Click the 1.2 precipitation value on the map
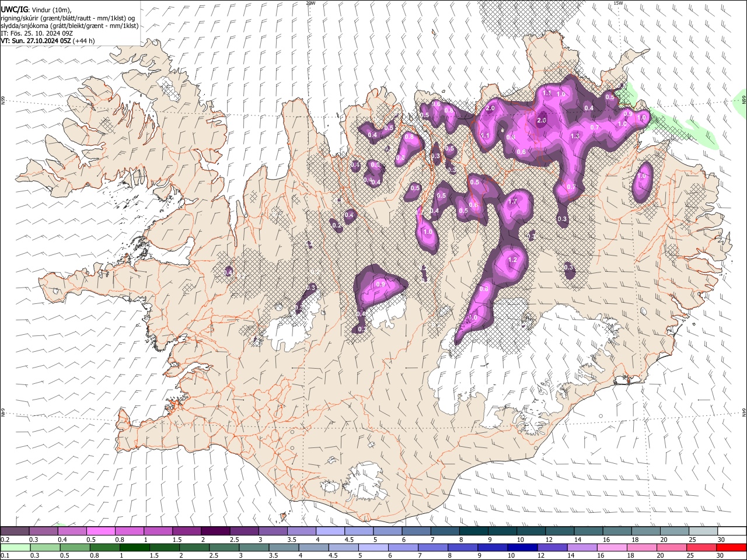Image resolution: width=747 pixels, height=560 pixels. click(513, 260)
